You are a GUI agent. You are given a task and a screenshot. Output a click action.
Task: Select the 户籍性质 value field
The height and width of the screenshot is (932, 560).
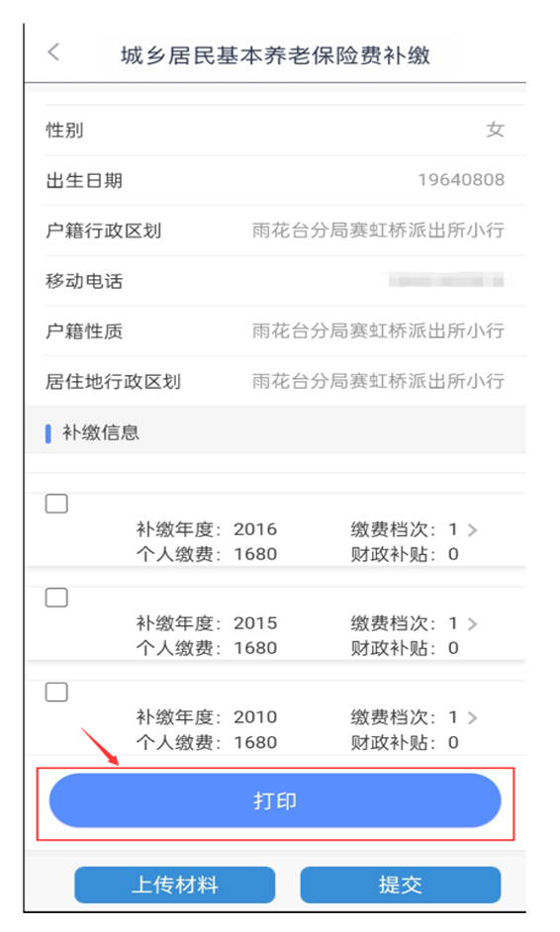coord(378,330)
